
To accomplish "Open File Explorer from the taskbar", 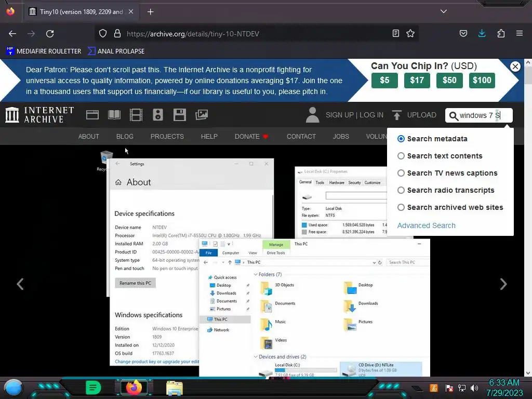I will (x=175, y=388).
